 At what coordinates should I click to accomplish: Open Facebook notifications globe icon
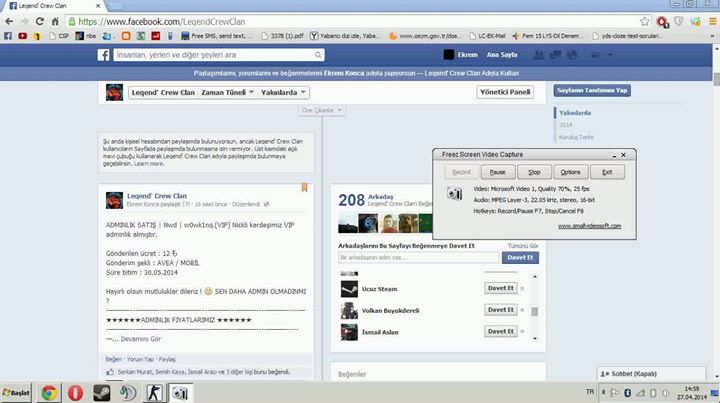click(572, 55)
